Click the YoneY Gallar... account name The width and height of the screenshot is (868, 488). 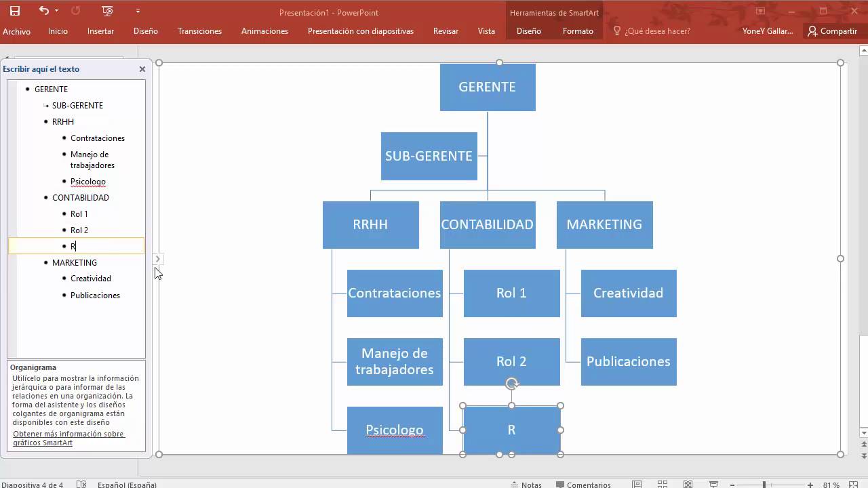click(x=768, y=31)
